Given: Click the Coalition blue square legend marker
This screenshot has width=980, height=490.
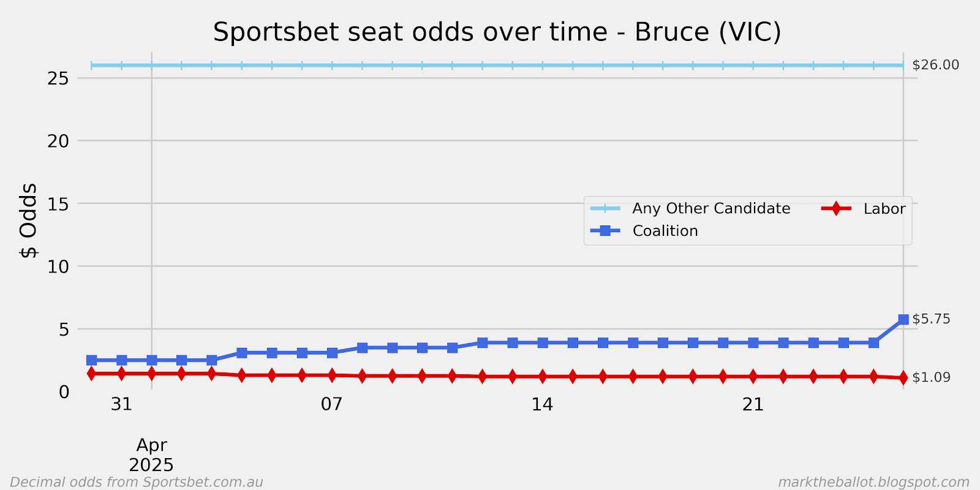Looking at the screenshot, I should pyautogui.click(x=605, y=231).
